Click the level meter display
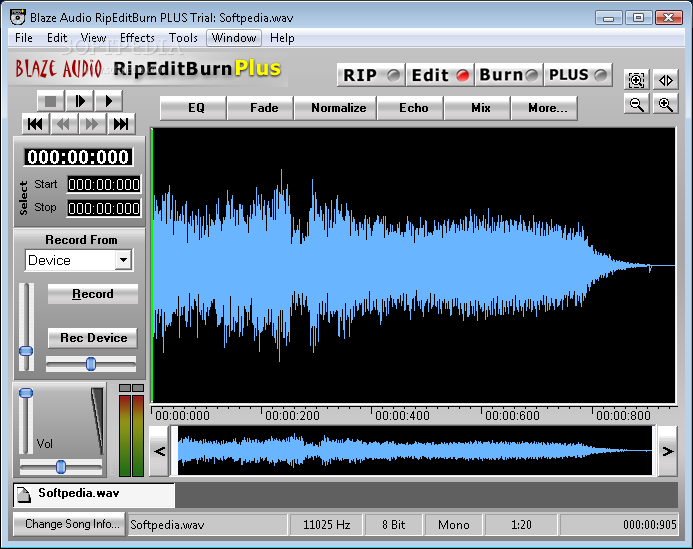Screen dimensions: 693x549 131,430
